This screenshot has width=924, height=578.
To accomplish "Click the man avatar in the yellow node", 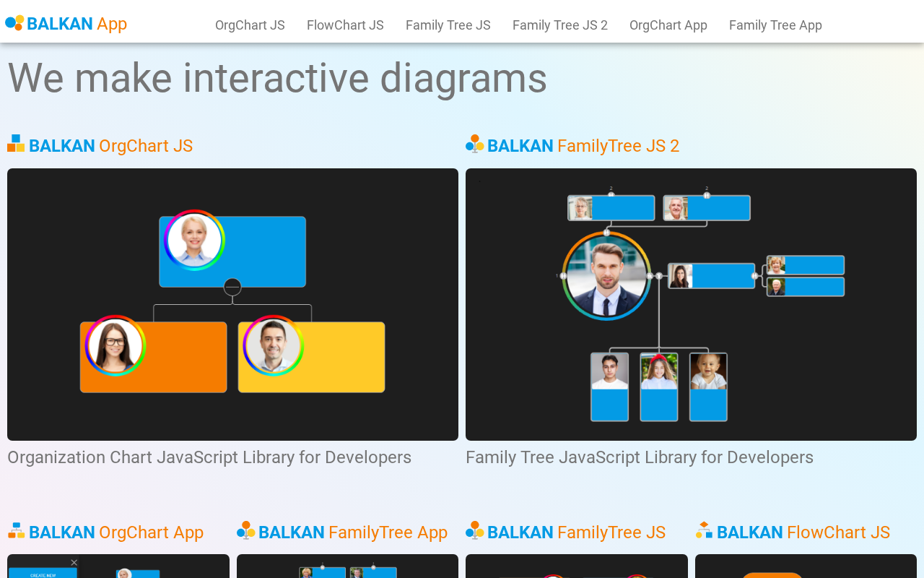I will [273, 345].
